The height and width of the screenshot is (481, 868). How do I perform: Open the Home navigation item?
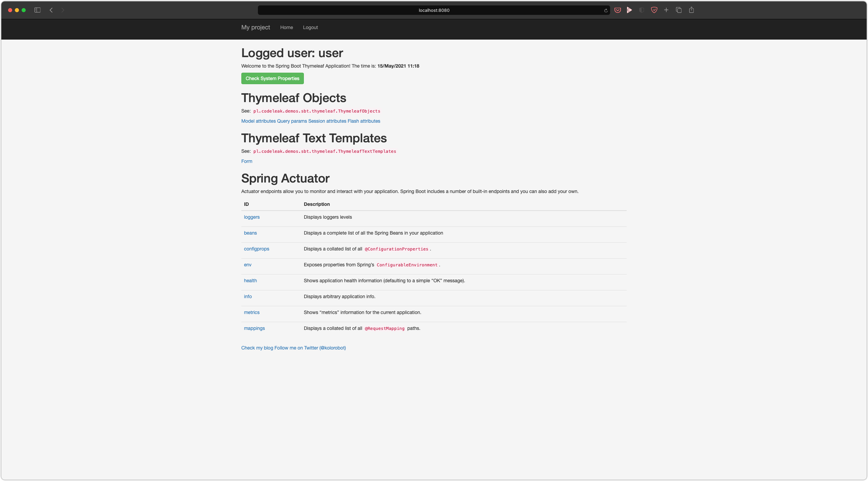click(x=286, y=27)
